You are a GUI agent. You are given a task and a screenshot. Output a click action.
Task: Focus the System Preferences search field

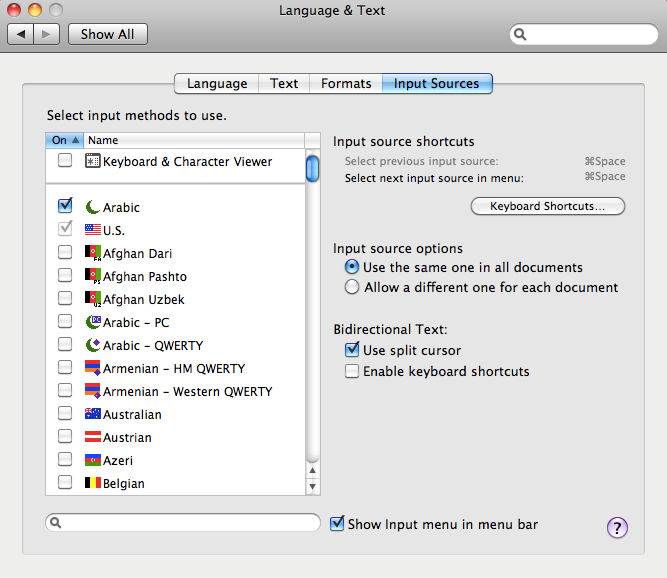tap(584, 34)
